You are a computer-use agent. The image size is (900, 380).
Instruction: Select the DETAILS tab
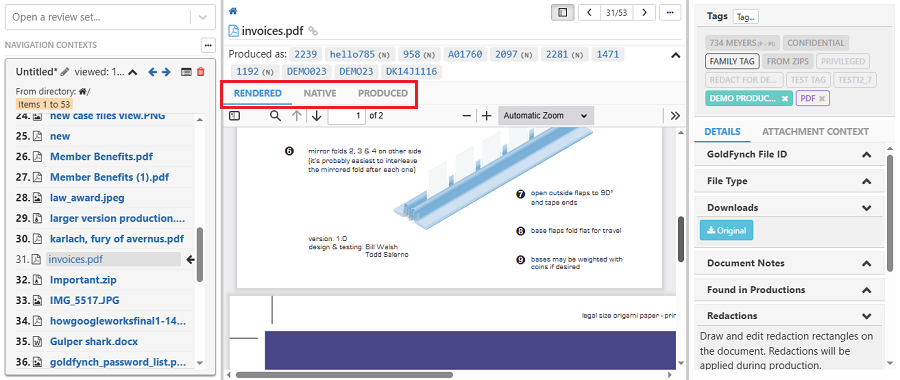pos(722,131)
